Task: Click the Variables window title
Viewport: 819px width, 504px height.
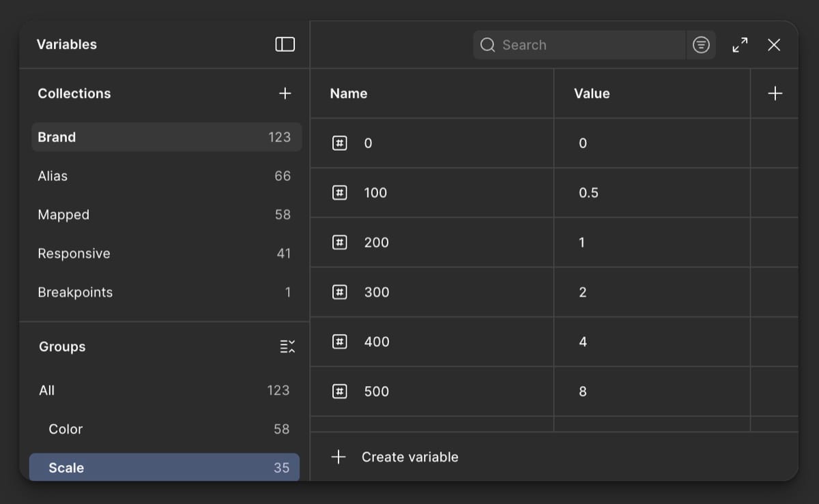Action: click(67, 44)
